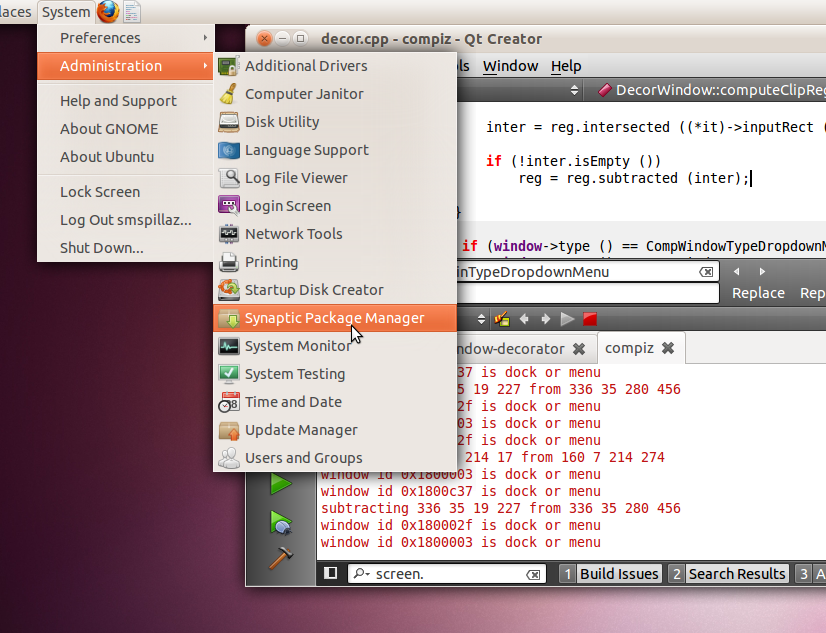
Task: Click the green Run button in Qt Creator
Action: [x=280, y=483]
